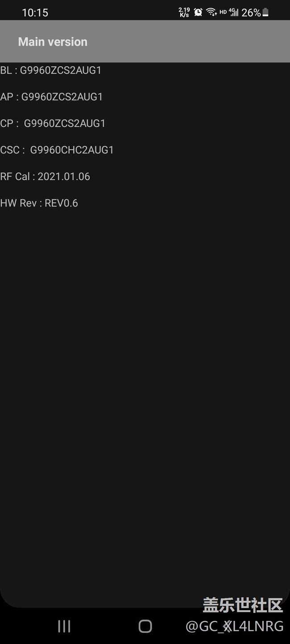
Task: Tap the battery icon in status bar
Action: tap(265, 12)
